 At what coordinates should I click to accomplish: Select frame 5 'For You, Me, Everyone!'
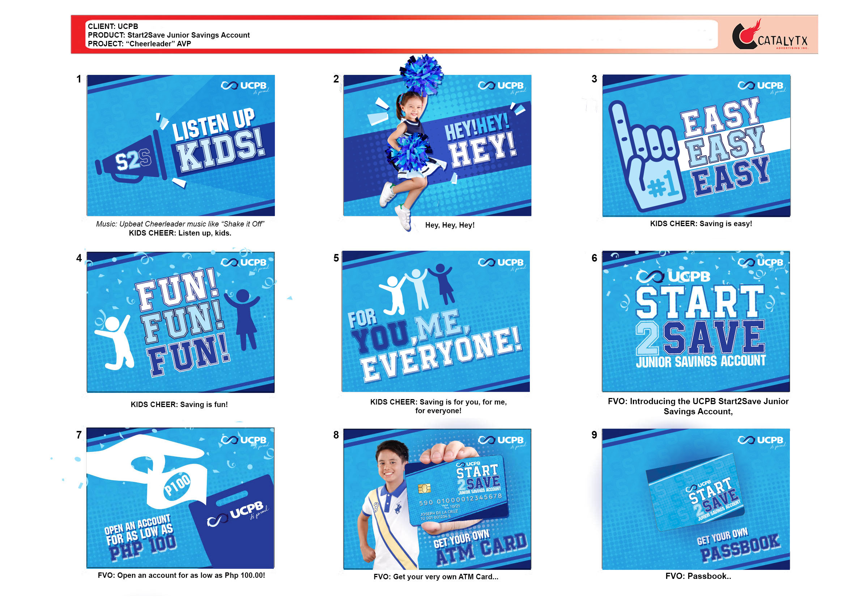[435, 321]
